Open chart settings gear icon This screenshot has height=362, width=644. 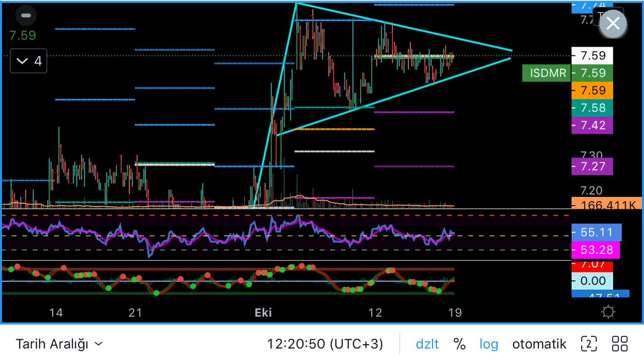point(608,312)
